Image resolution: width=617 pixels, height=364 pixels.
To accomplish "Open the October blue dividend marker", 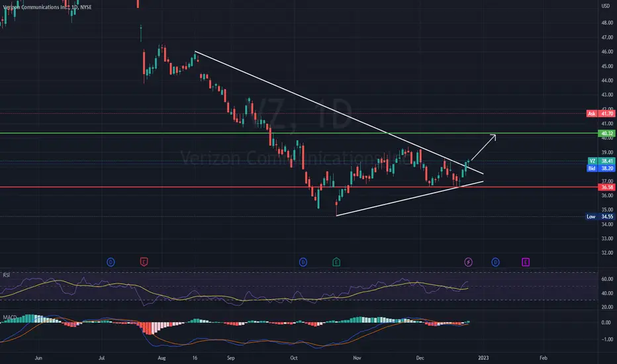I will (x=303, y=262).
